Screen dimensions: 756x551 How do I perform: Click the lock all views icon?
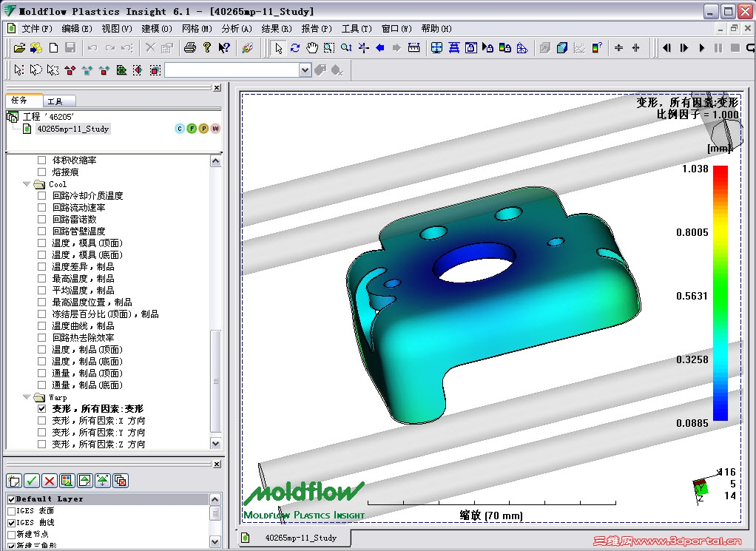(470, 48)
